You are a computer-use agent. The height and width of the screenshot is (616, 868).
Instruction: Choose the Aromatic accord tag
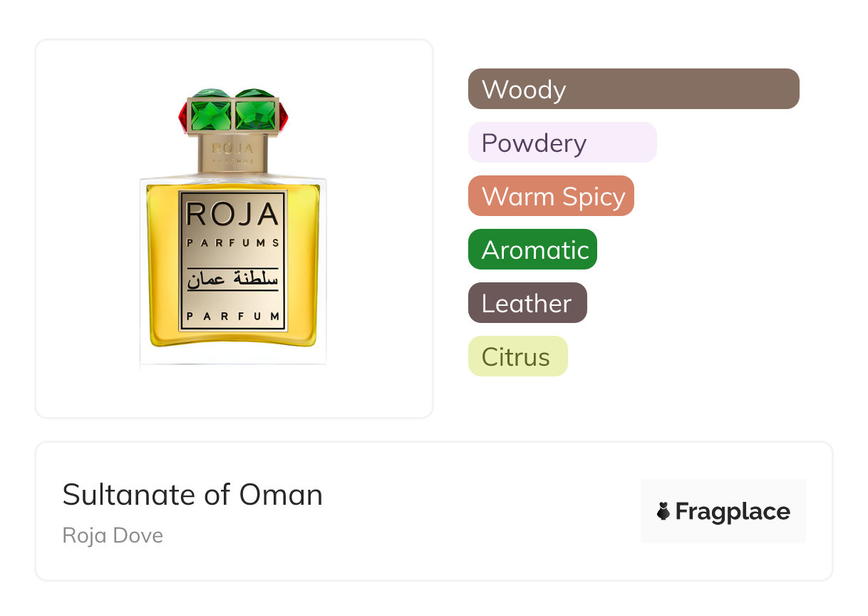tap(532, 250)
